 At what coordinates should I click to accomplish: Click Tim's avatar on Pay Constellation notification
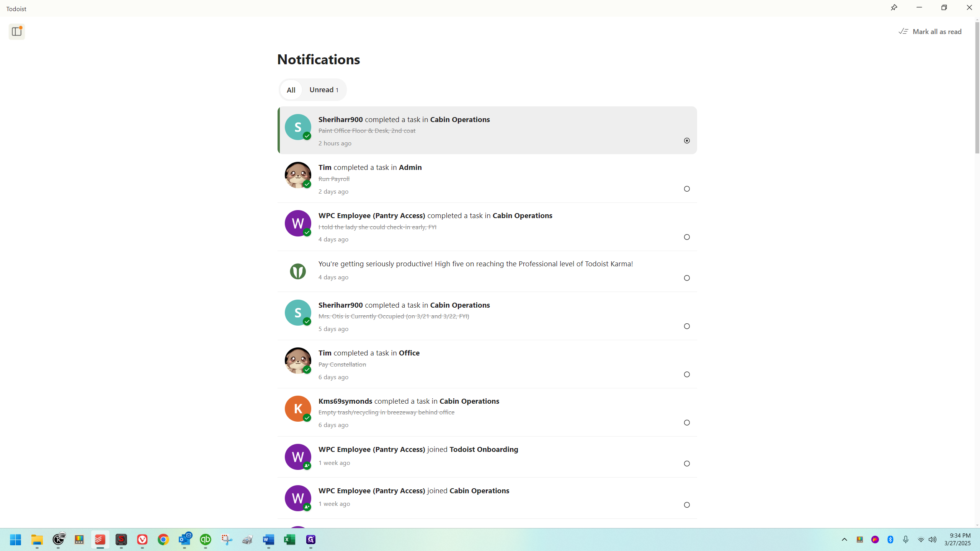298,361
